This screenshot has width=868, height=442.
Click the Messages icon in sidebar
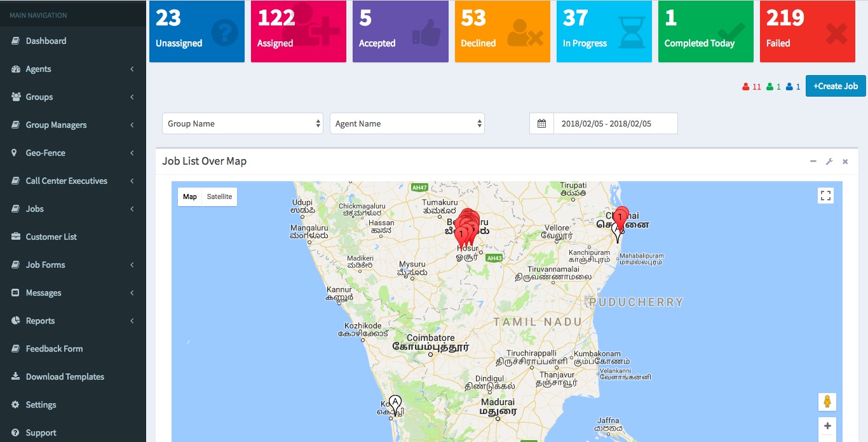(16, 293)
